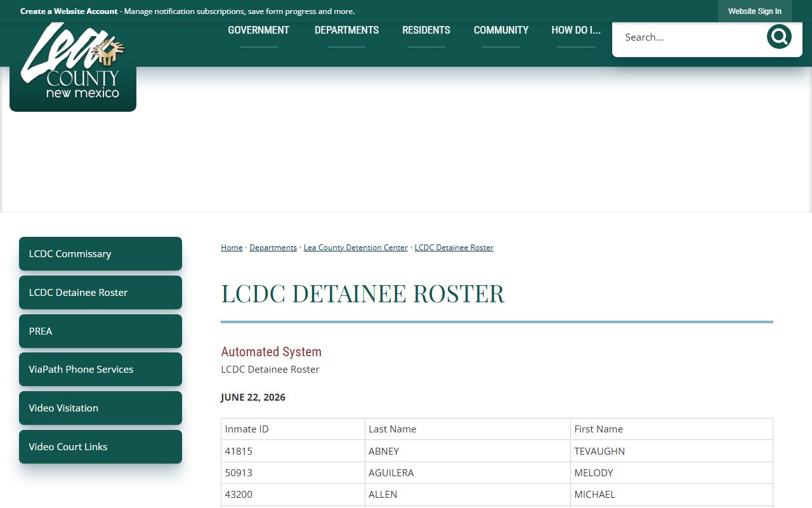Open Video Court Links sidebar item
Screen dimensions: 812x508
(x=100, y=447)
